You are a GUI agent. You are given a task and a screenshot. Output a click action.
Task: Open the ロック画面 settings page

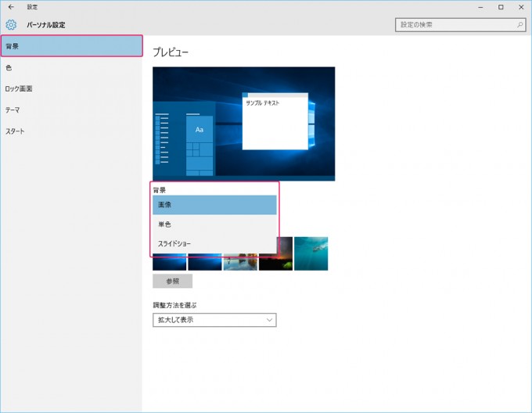(71, 89)
